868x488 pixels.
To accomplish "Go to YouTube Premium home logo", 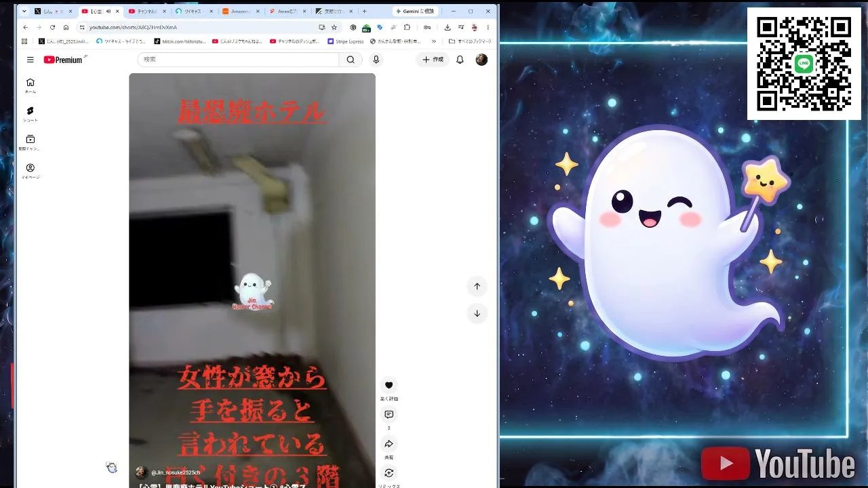I will (63, 60).
